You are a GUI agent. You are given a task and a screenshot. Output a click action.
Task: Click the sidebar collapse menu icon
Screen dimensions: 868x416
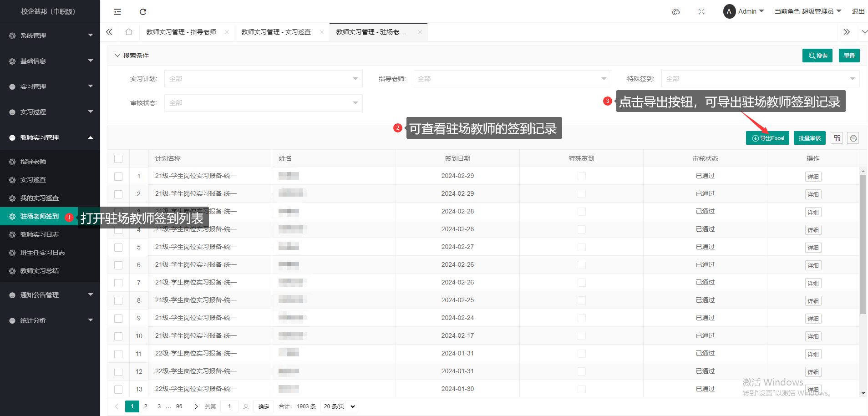[x=117, y=12]
